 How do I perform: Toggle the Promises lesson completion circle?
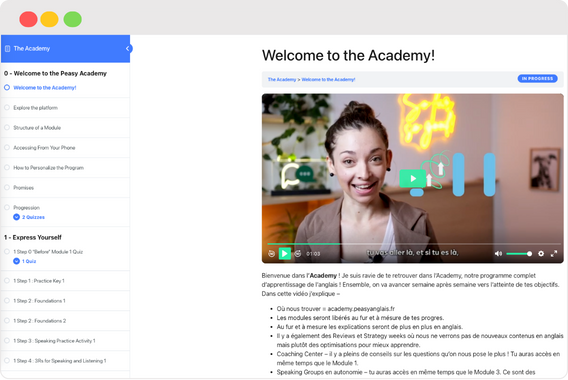pyautogui.click(x=7, y=187)
